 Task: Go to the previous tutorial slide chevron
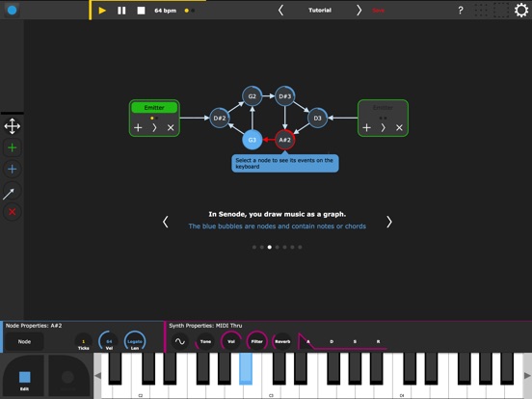tap(166, 222)
